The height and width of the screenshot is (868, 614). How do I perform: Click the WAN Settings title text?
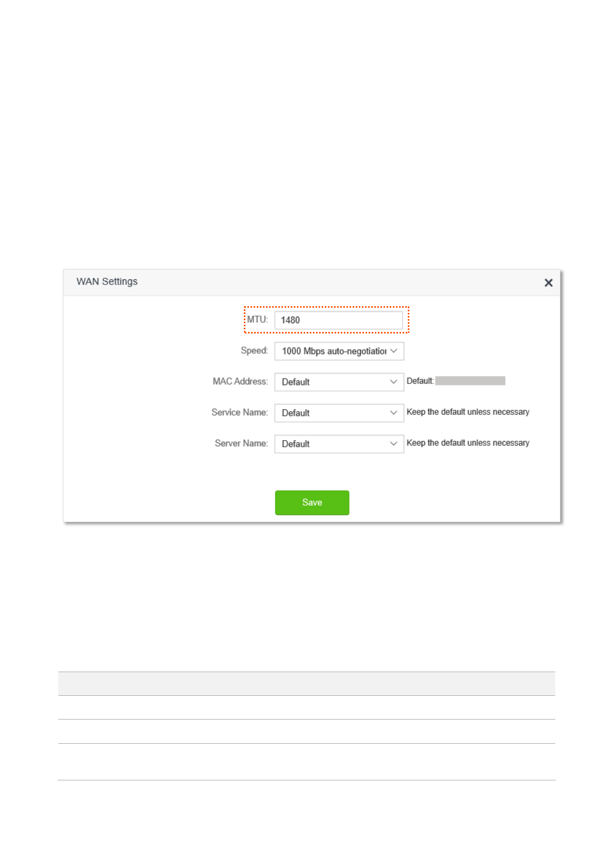pyautogui.click(x=107, y=281)
